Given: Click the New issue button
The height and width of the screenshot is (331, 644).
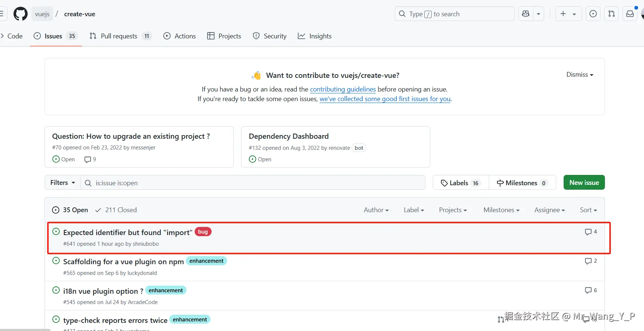Looking at the screenshot, I should pos(584,183).
